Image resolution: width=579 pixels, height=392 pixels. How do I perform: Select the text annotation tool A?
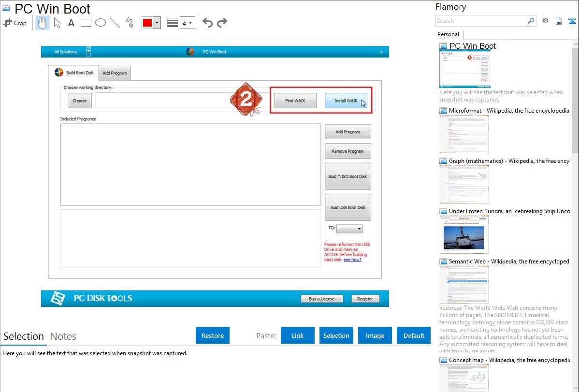71,23
